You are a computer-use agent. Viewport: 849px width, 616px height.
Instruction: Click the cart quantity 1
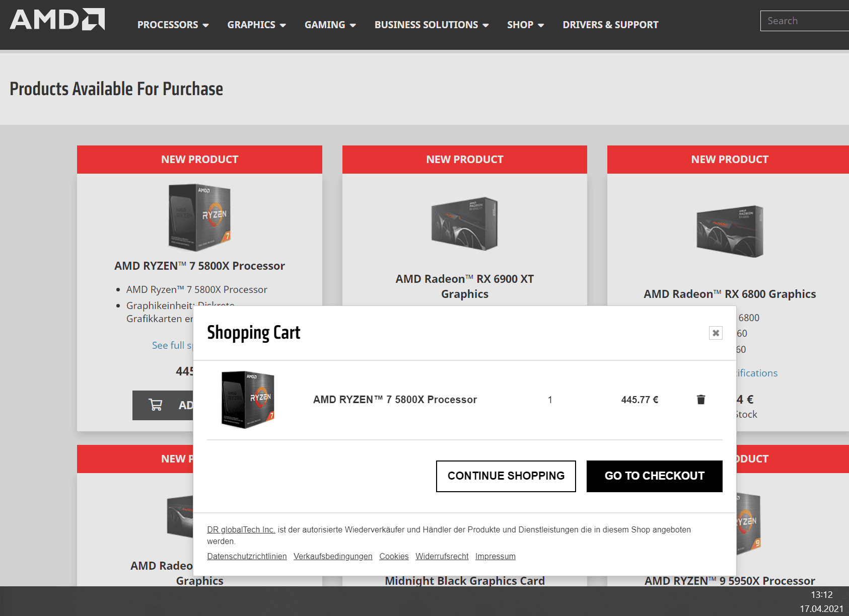click(x=550, y=400)
